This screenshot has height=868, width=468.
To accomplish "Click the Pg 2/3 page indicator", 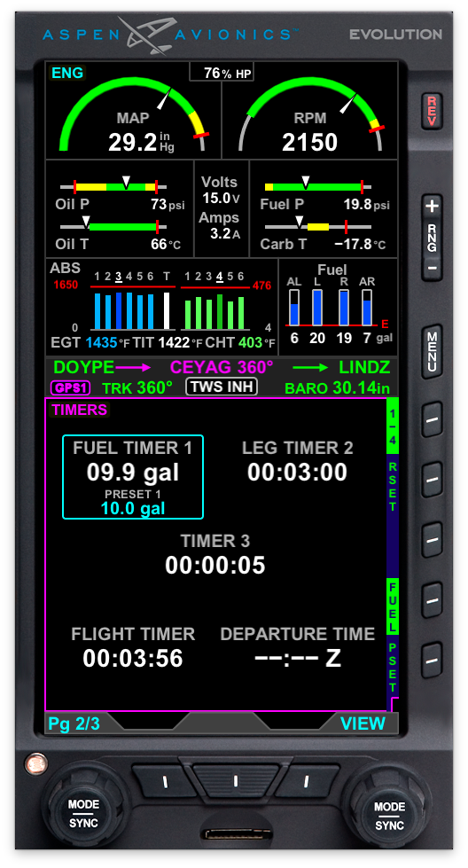I will [x=74, y=723].
